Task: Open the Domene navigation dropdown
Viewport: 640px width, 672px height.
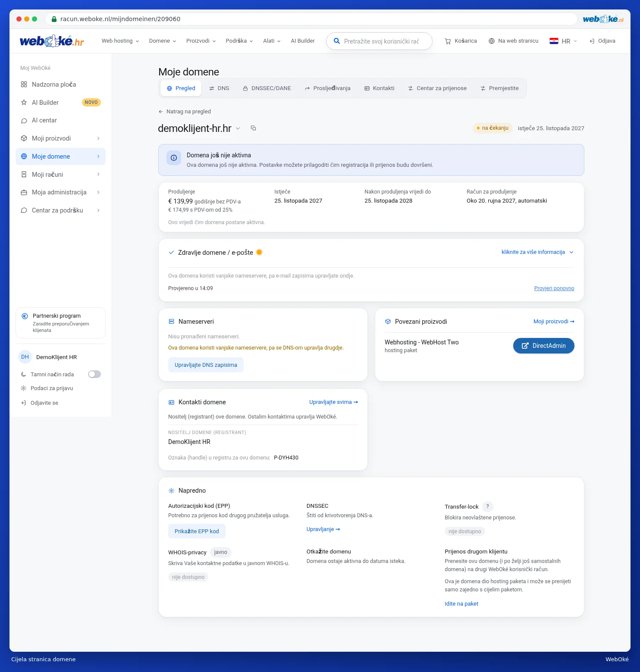Action: (163, 41)
